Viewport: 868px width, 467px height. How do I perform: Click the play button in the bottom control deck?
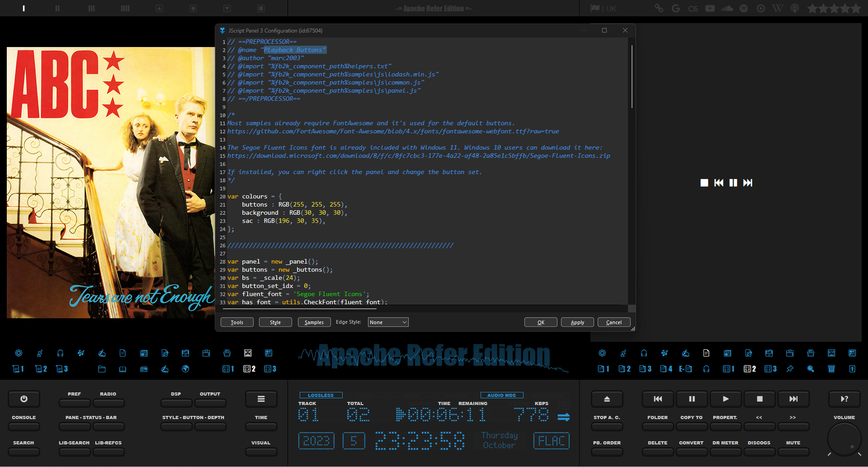coord(726,399)
